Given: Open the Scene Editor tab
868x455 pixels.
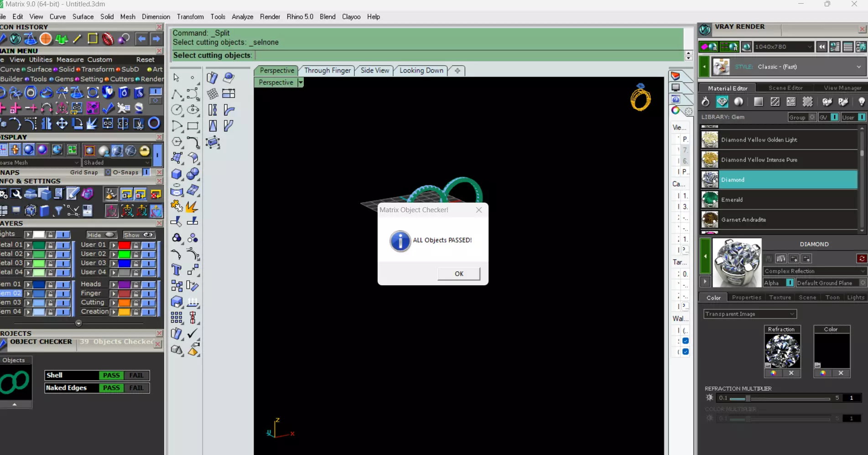Looking at the screenshot, I should tap(785, 88).
